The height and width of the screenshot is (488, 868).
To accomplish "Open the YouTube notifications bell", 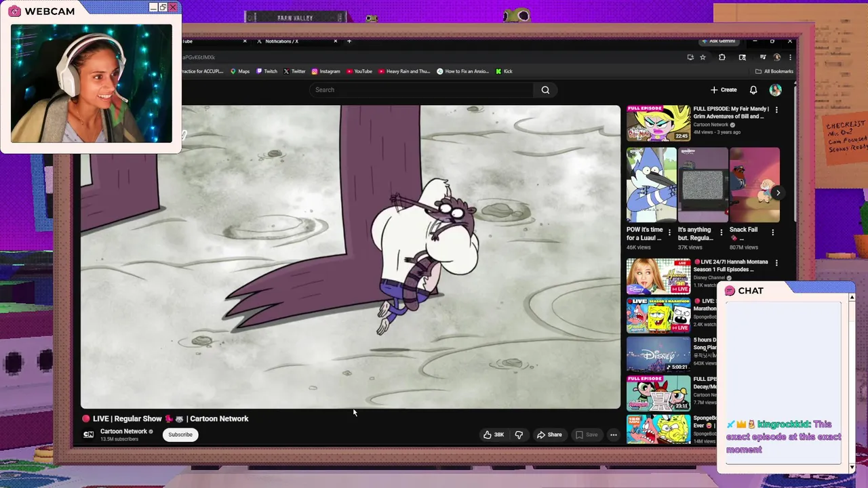I will coord(753,89).
